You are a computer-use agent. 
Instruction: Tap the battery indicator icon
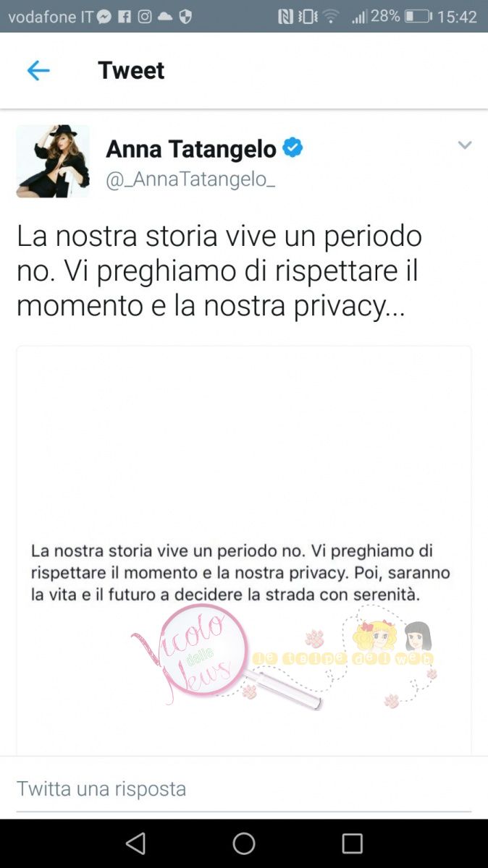(418, 16)
